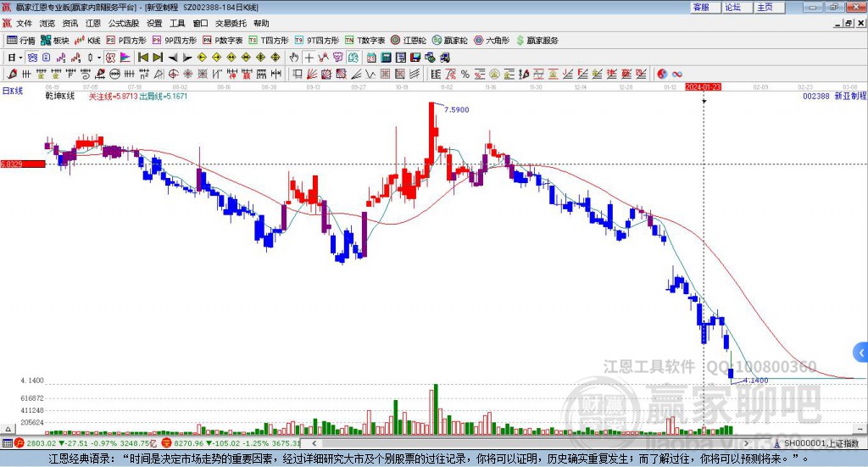Switch to the K线 candlestick chart

[87, 41]
